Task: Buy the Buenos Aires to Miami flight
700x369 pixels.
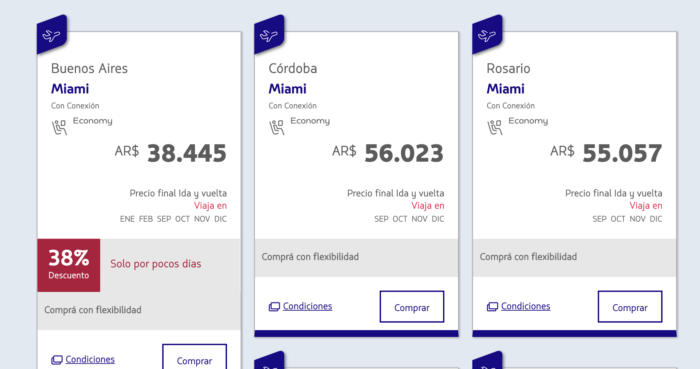Action: pyautogui.click(x=194, y=357)
